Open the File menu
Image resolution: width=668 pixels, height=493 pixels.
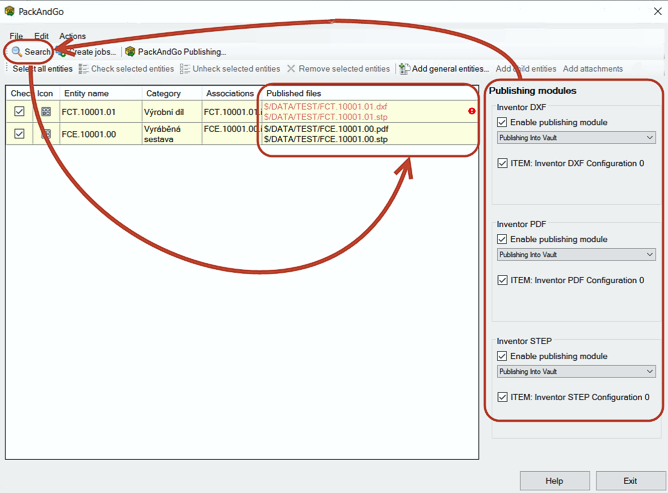16,36
